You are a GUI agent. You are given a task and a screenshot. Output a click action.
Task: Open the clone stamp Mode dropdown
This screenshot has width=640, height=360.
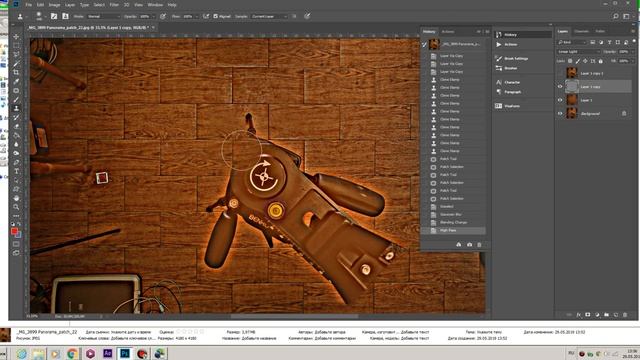point(103,16)
